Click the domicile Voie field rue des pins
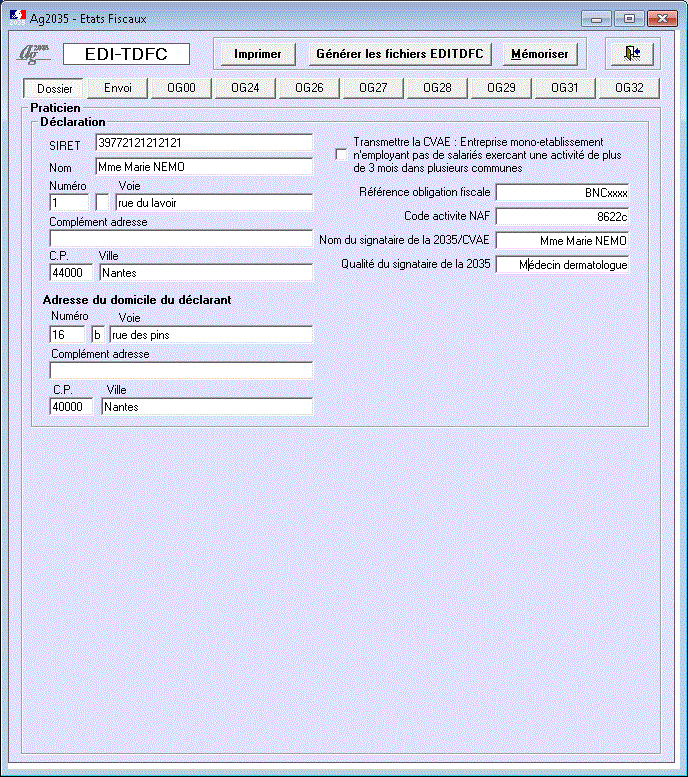The image size is (688, 777). click(x=210, y=335)
